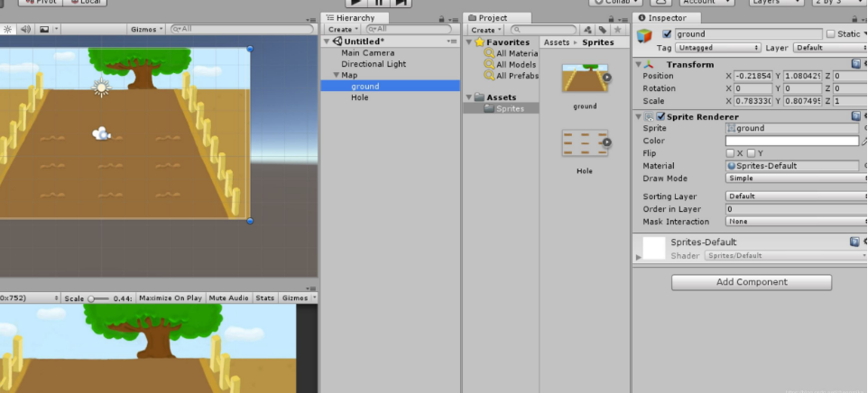Collapse the Map object in Hierarchy
Screen dimensions: 868x393
click(336, 75)
